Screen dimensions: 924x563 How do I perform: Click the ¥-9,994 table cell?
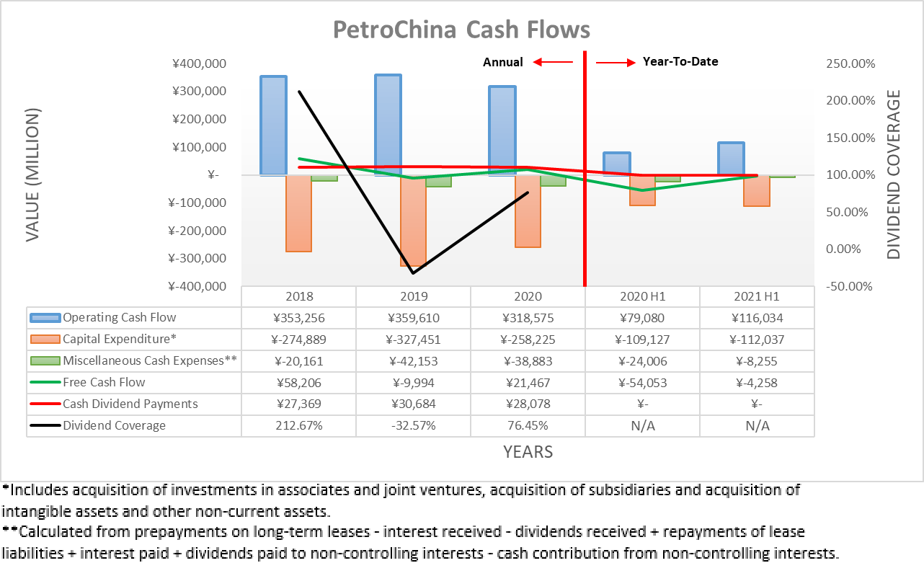(414, 383)
